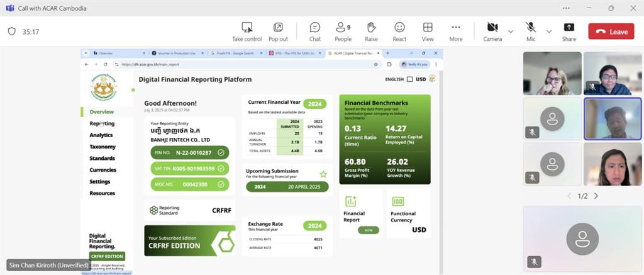Open the Overview sidebar item
Screen dimensions: 644x275
point(101,112)
